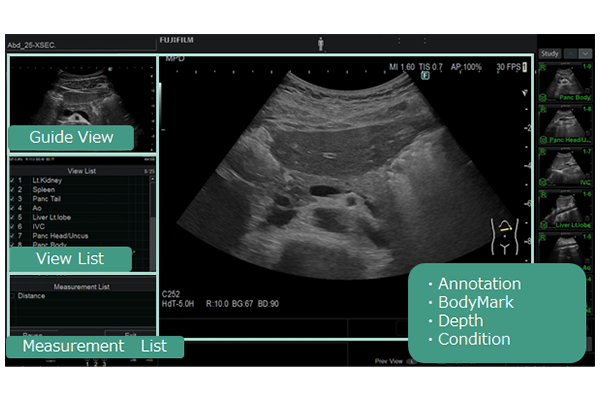Click the depth scale on image right edge
This screenshot has height=400, width=600.
pos(527,176)
